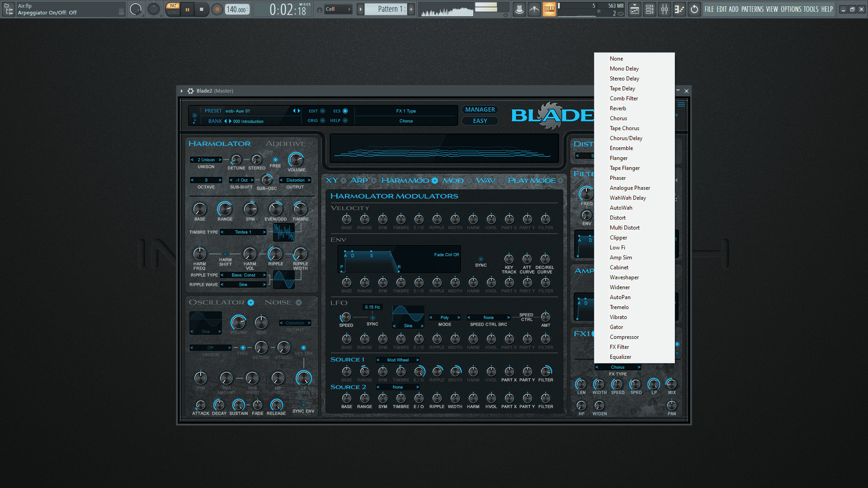Click the tempo 140.000 field
This screenshot has height=488, width=868.
[237, 9]
